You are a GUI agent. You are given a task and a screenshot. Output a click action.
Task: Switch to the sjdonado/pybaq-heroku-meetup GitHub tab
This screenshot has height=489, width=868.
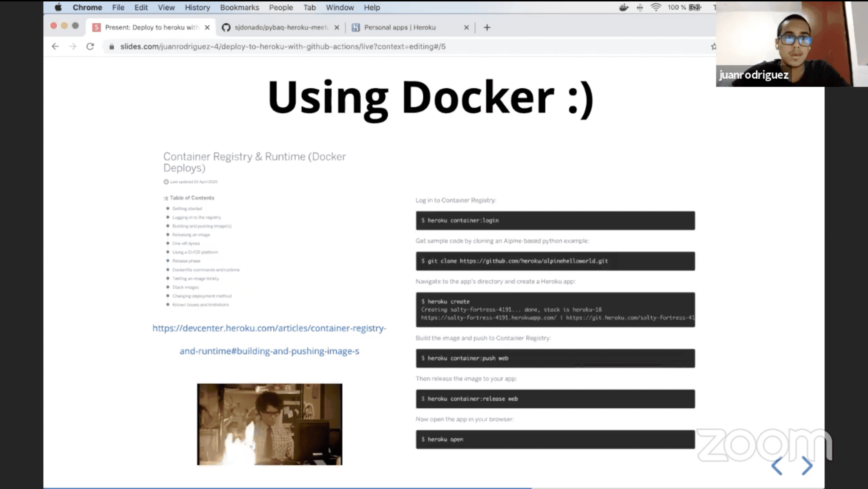click(281, 27)
